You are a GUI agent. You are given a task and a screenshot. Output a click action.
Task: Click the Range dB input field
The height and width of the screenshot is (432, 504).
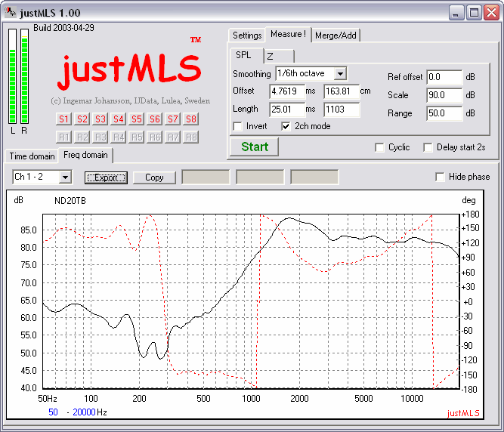tap(444, 113)
